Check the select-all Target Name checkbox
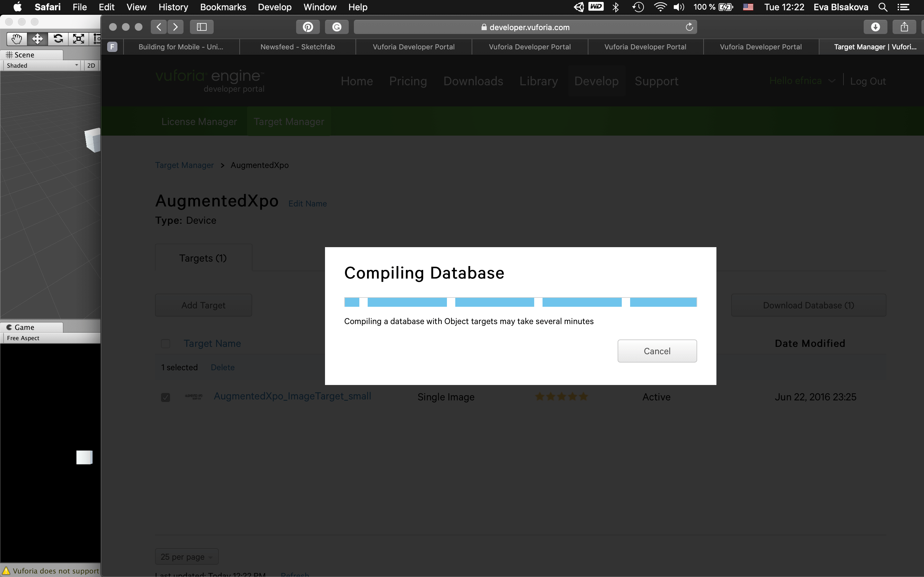Image resolution: width=924 pixels, height=577 pixels. click(165, 343)
